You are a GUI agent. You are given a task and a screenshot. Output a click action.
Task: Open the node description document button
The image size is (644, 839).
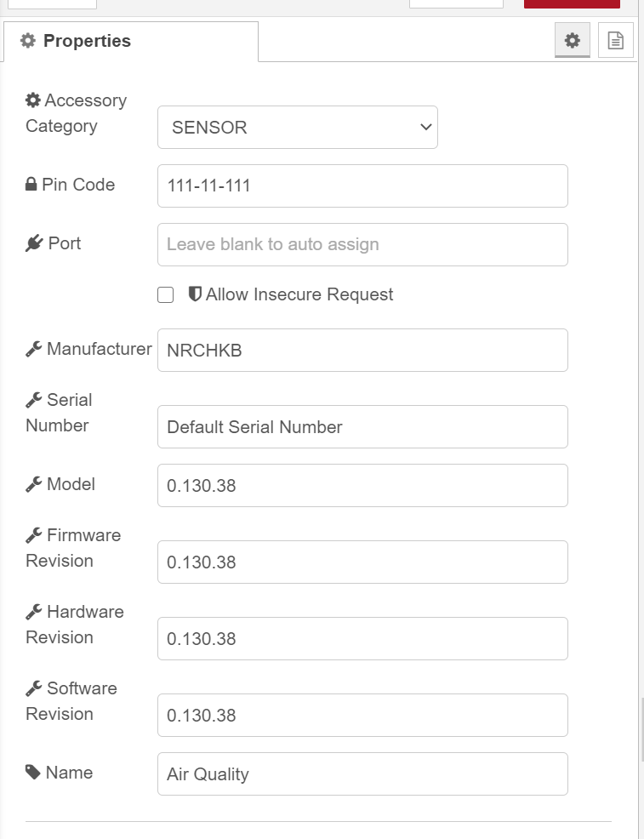(x=615, y=40)
